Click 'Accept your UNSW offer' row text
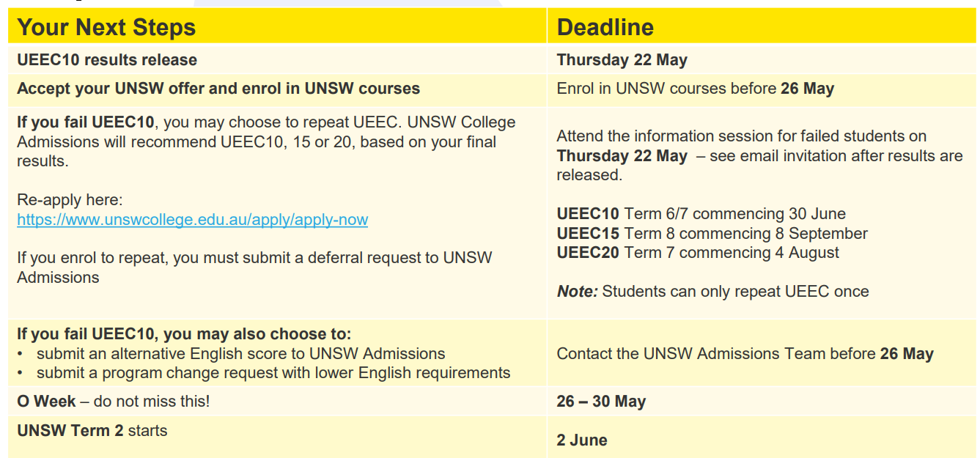Viewport: 980px width, 458px height. pos(218,89)
